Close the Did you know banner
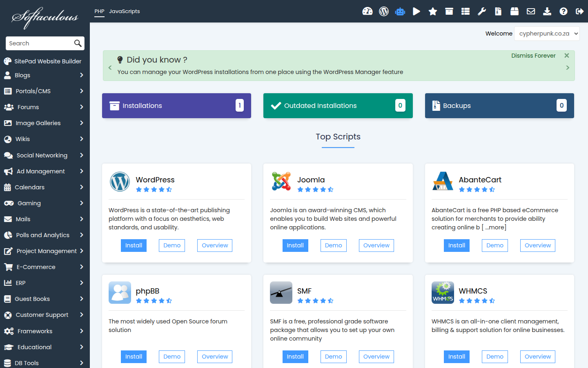588x368 pixels. [567, 56]
